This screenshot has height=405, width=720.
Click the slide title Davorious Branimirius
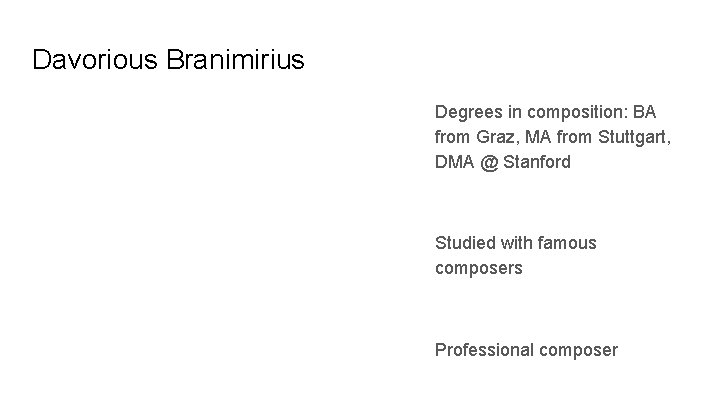pos(168,60)
